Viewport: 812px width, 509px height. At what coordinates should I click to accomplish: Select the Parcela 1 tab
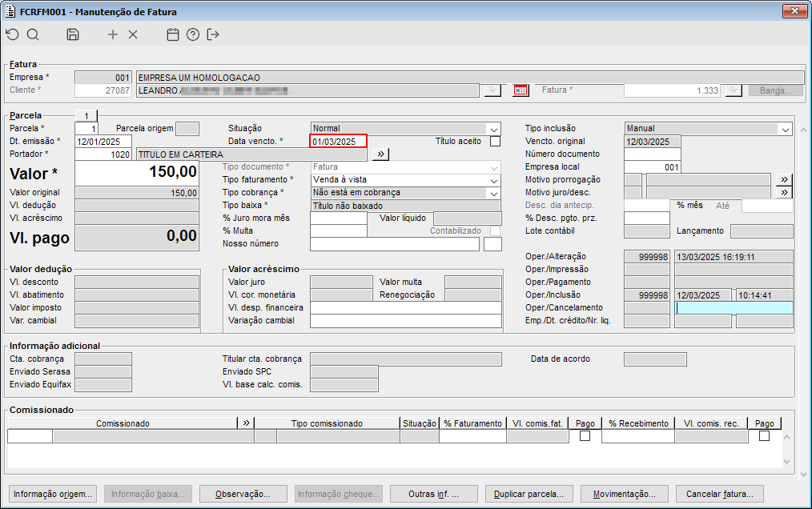coord(86,115)
